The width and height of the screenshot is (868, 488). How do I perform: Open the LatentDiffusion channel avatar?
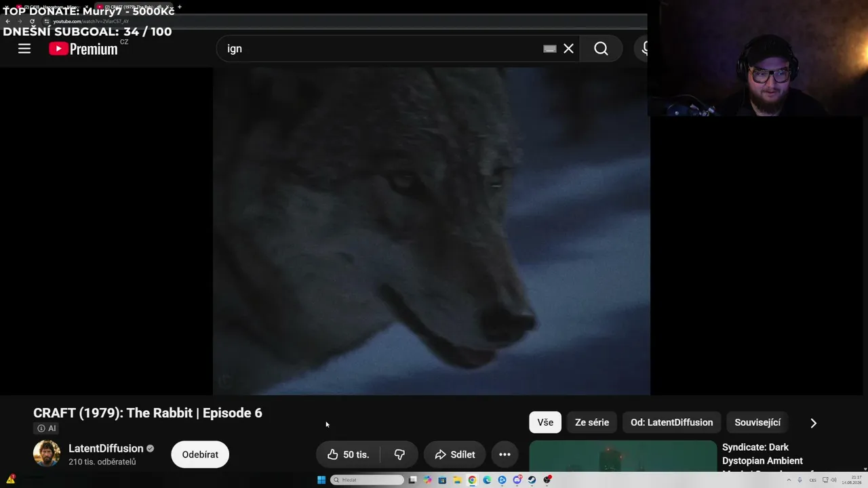click(47, 454)
